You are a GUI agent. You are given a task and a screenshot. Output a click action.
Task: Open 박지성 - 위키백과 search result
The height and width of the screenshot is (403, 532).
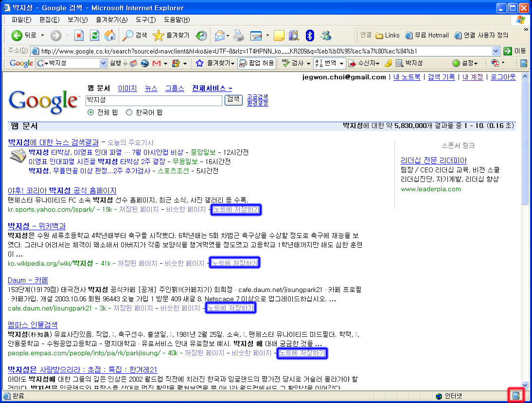[36, 226]
